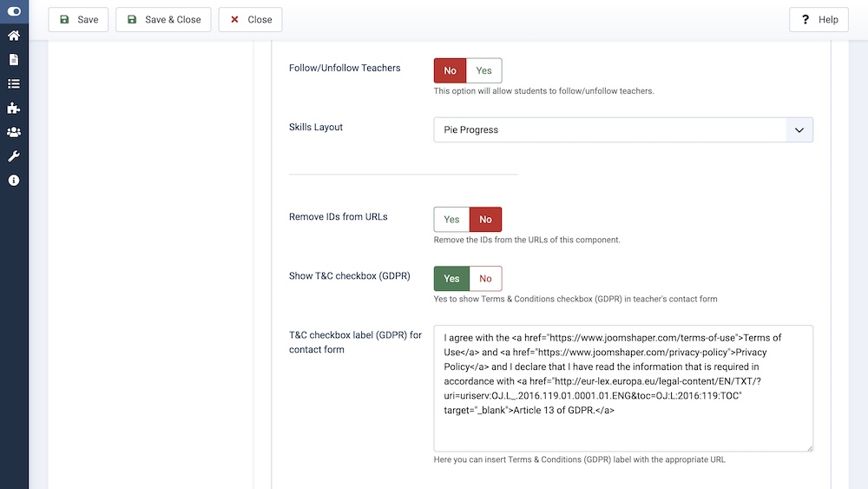Image resolution: width=868 pixels, height=489 pixels.
Task: Open the Users group icon in sidebar
Action: 14,132
